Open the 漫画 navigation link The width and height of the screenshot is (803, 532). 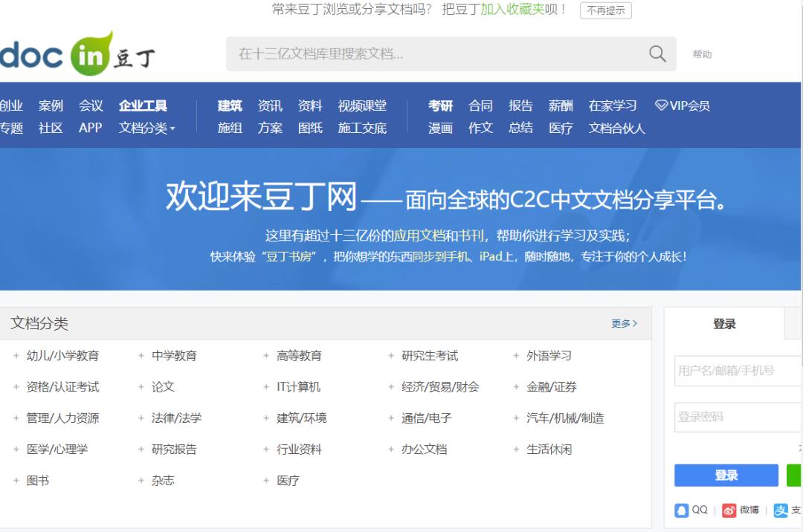[440, 128]
